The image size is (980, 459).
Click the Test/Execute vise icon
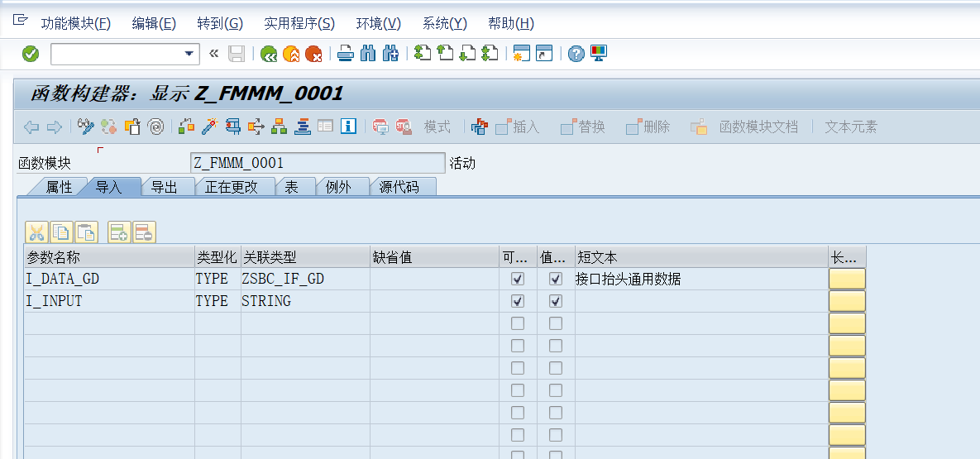pyautogui.click(x=233, y=127)
